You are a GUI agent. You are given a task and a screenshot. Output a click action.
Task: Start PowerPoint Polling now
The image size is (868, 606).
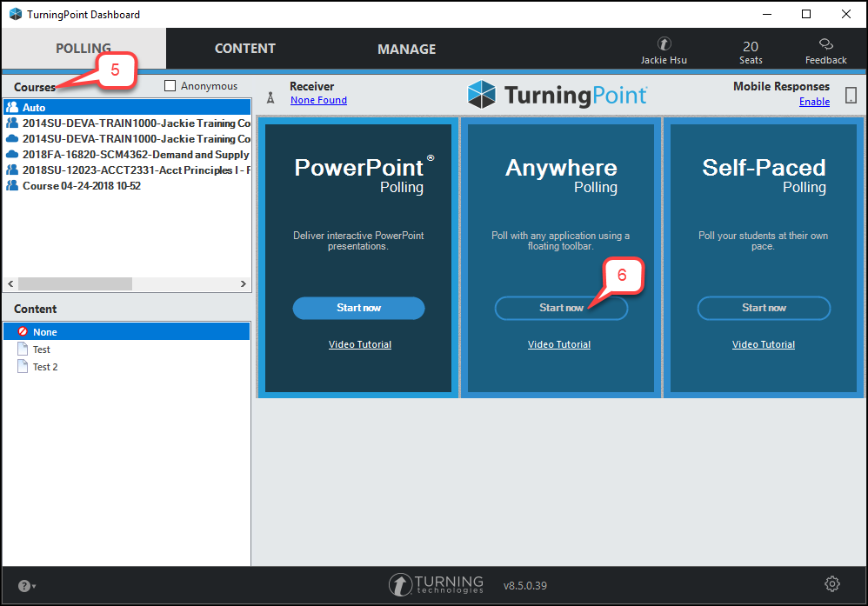358,308
